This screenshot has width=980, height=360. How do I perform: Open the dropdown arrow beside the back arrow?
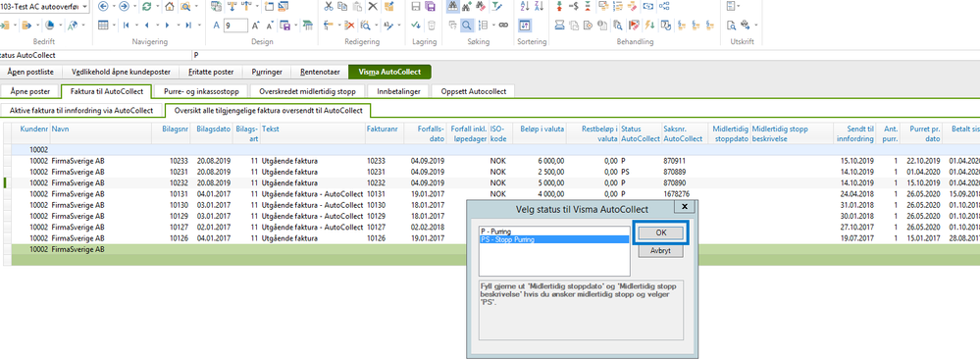114,6
